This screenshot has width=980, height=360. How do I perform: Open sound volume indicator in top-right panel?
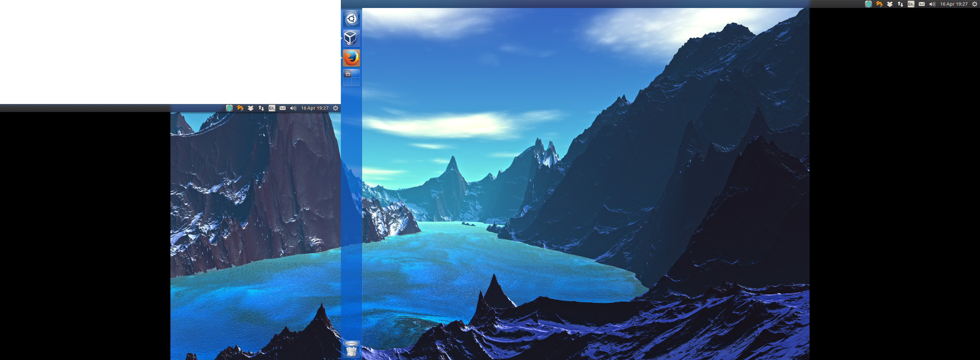pos(932,4)
